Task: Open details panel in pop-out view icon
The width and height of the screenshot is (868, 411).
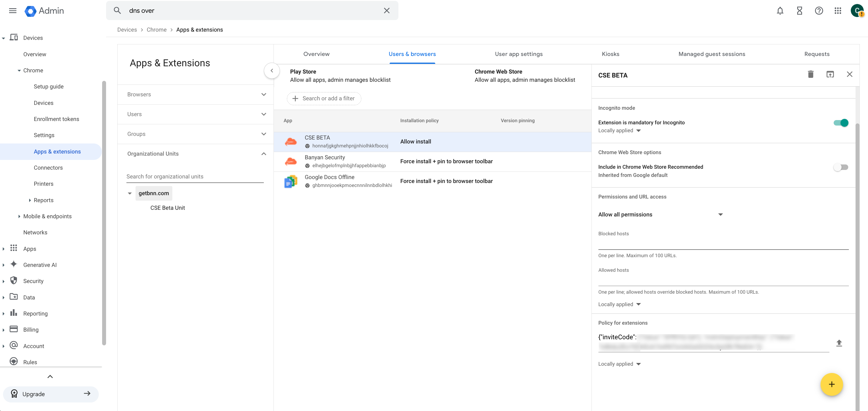Action: click(830, 74)
